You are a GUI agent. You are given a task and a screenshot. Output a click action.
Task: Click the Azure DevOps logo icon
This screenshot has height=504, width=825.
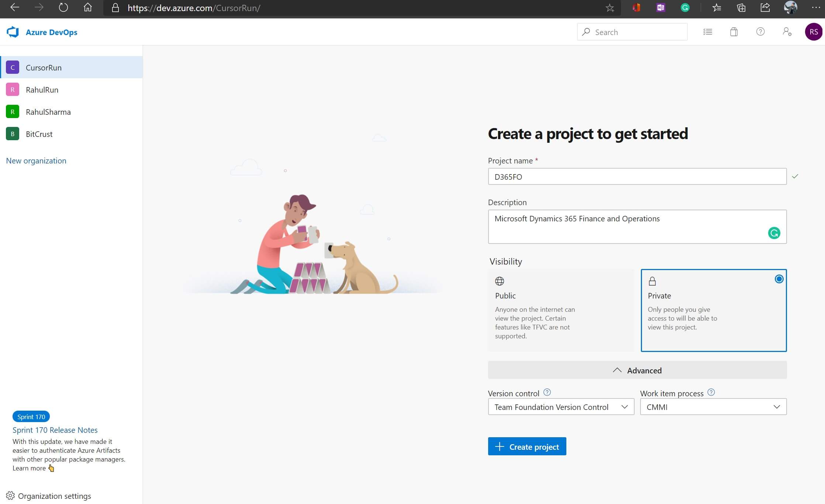[x=13, y=32]
